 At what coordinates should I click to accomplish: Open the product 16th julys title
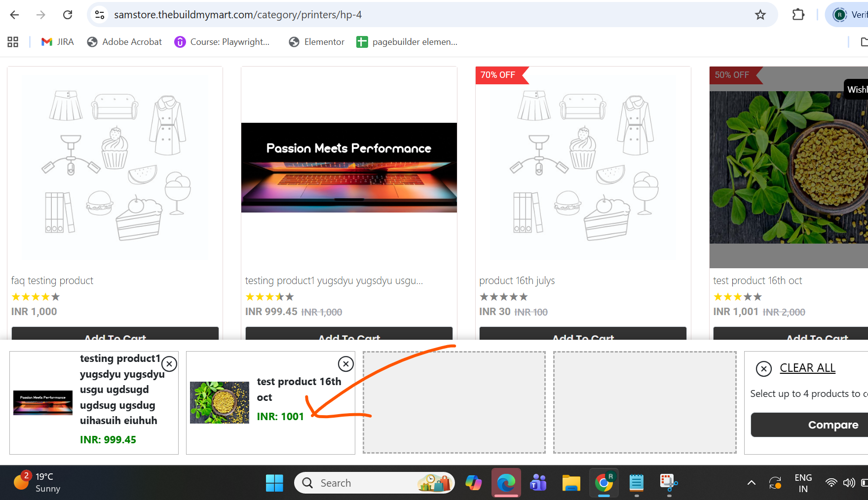pos(517,281)
